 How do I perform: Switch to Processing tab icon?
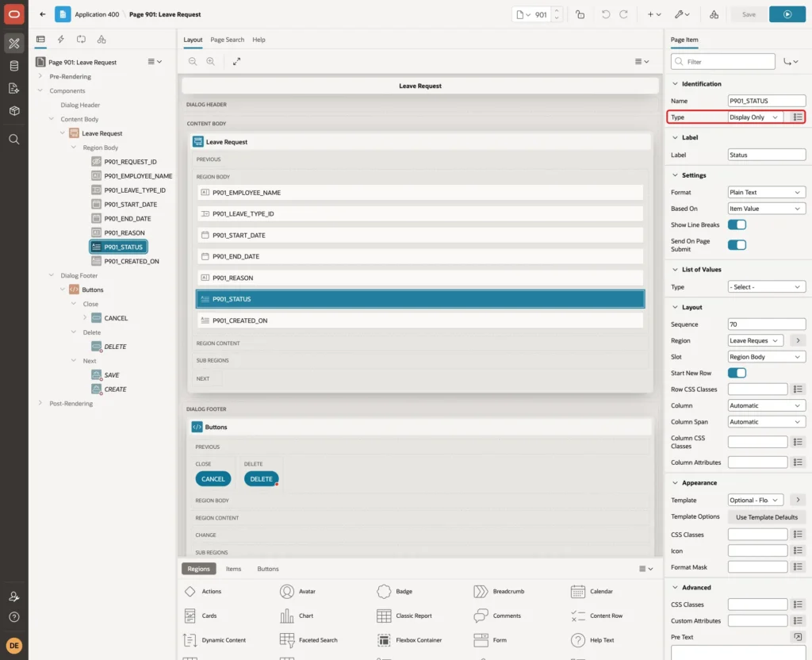coord(82,40)
